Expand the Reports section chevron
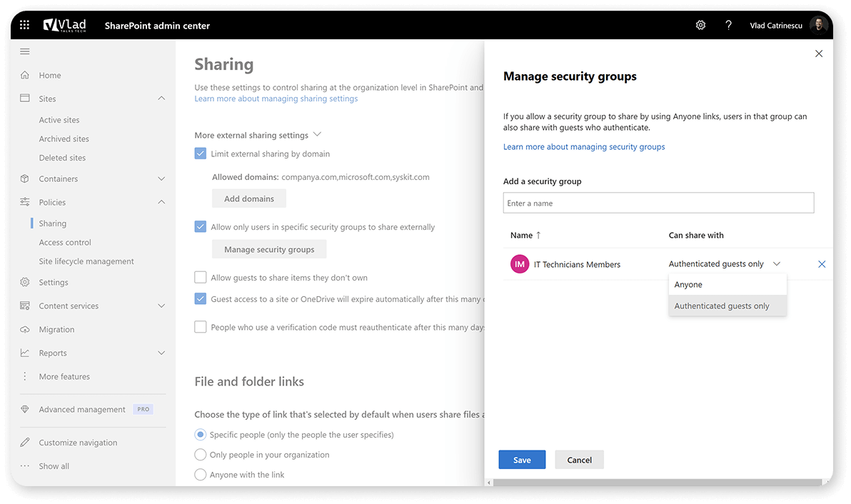Viewport: 851px width, 504px height. 161,353
